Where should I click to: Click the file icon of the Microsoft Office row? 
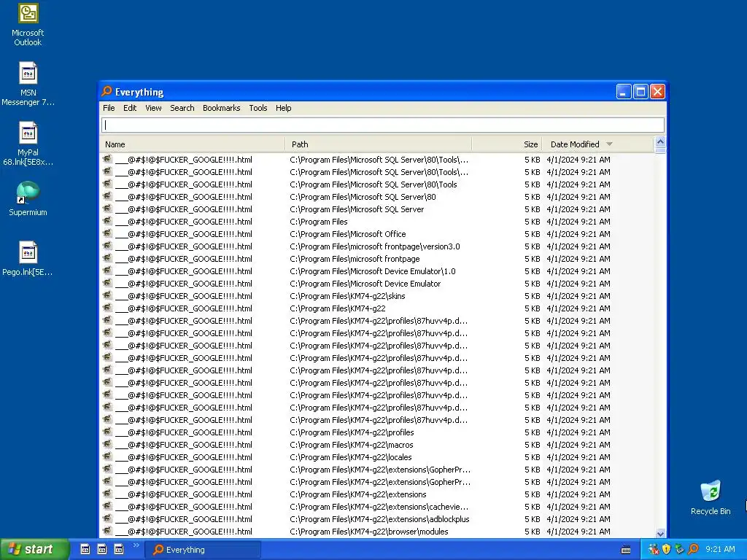(x=107, y=233)
